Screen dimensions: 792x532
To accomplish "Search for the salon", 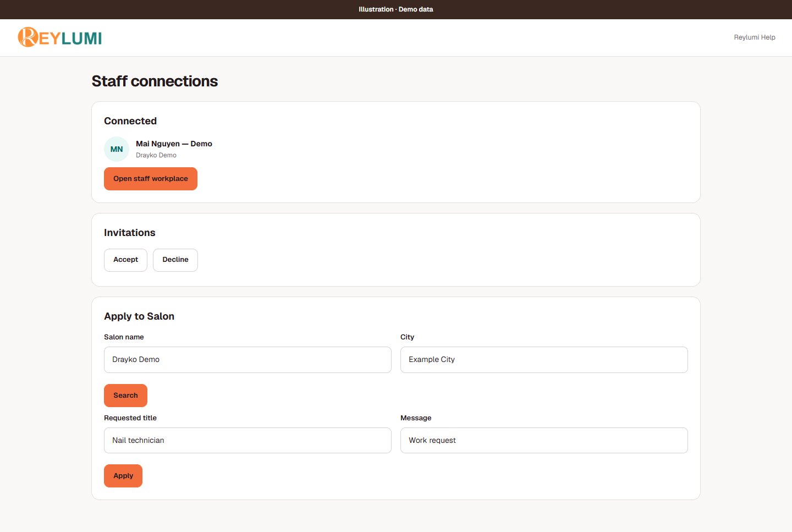I will point(125,396).
